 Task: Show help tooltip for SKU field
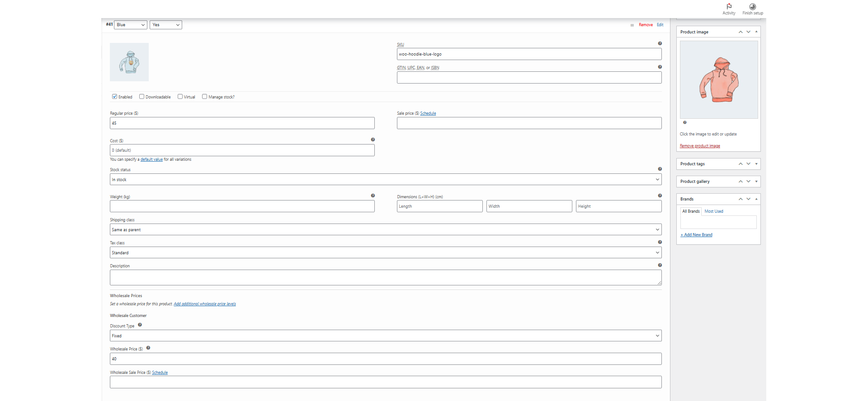[x=660, y=43]
